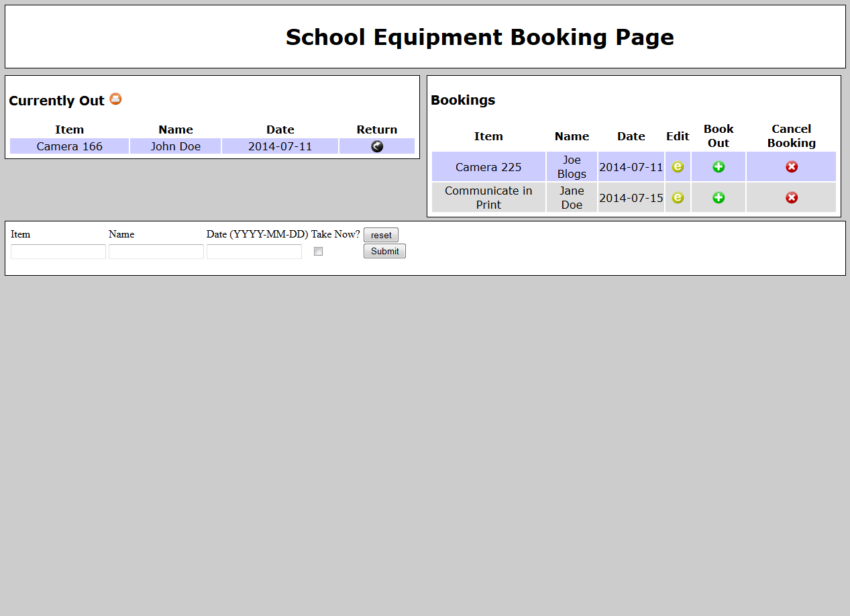
Task: Select the Camera 166 item cell
Action: 70,146
